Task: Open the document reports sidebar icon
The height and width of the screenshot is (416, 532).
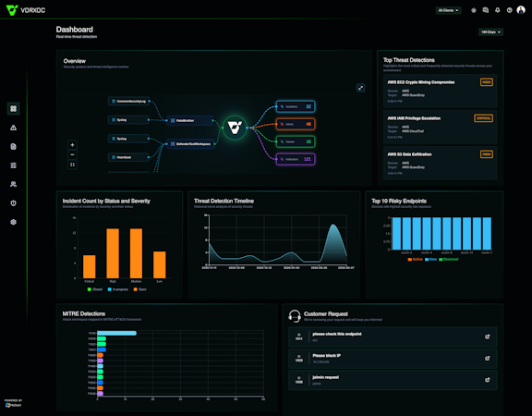Action: (13, 146)
